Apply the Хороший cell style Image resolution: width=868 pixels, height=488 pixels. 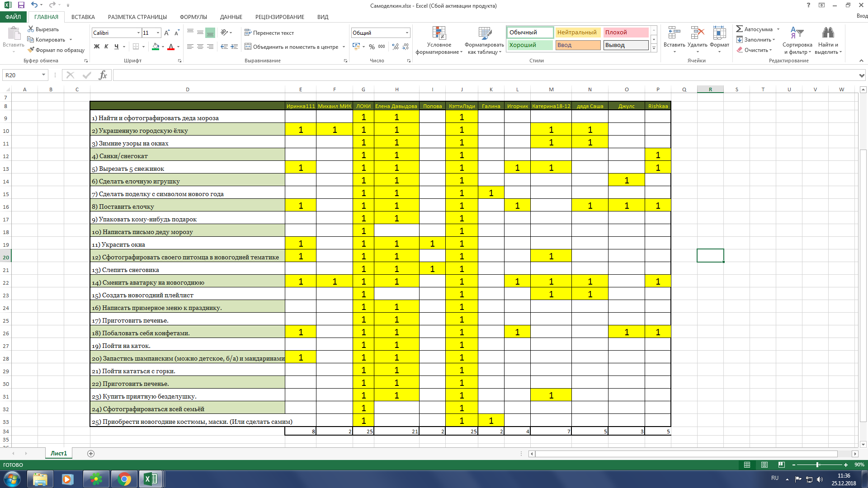[529, 45]
